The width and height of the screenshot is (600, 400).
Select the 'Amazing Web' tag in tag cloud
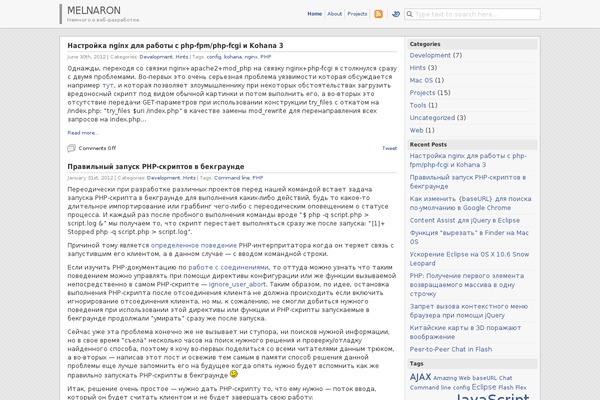pyautogui.click(x=452, y=378)
